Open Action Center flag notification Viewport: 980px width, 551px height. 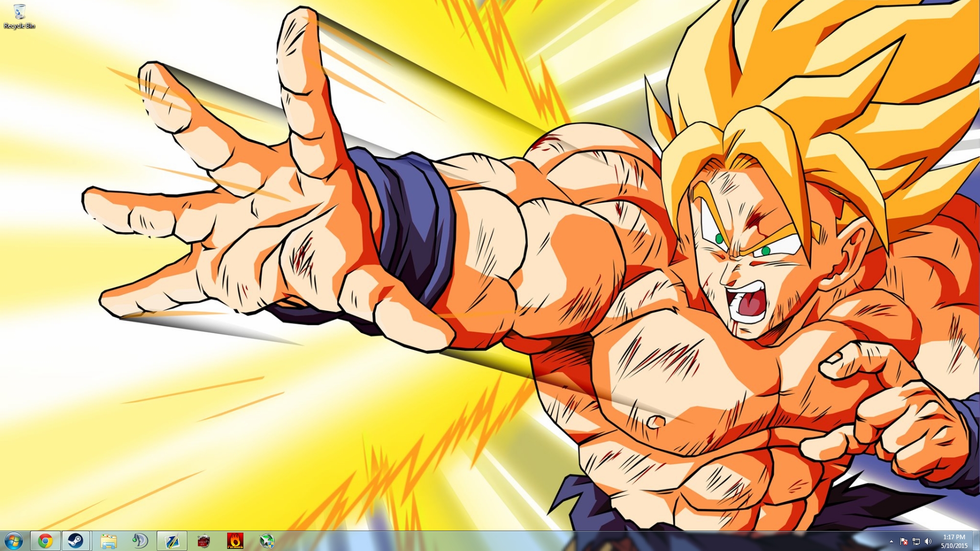click(903, 541)
